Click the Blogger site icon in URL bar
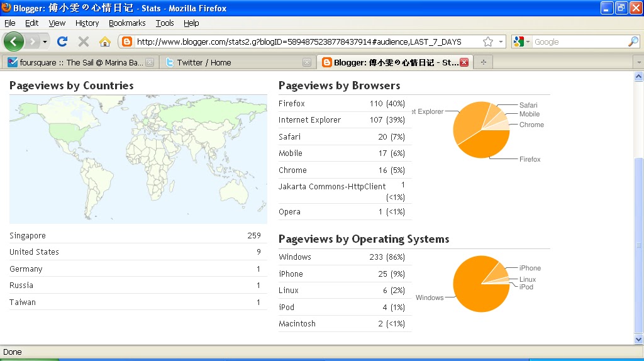 click(127, 42)
